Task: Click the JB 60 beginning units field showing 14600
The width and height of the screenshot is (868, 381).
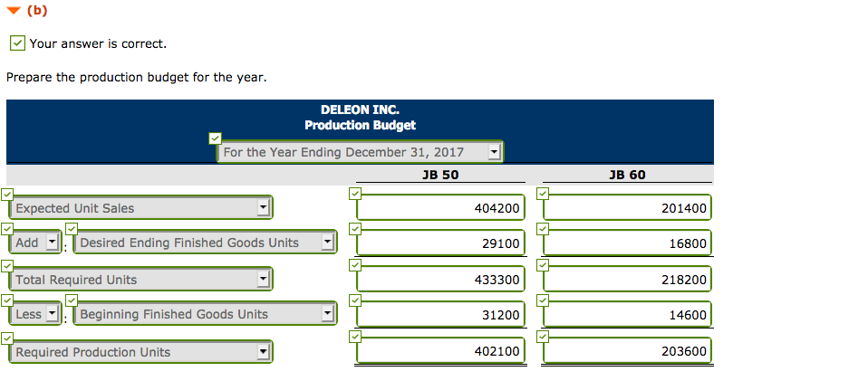Action: (628, 315)
